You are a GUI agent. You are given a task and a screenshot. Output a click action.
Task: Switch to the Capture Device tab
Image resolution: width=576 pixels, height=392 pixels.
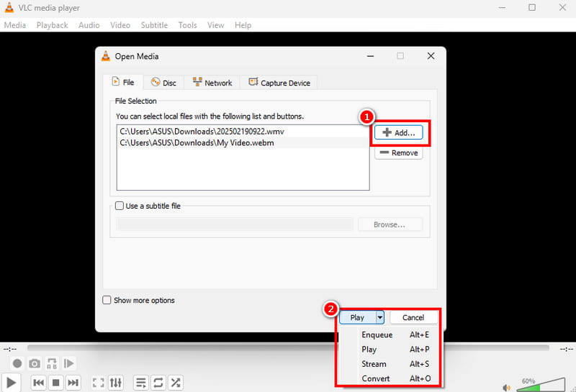pyautogui.click(x=279, y=83)
